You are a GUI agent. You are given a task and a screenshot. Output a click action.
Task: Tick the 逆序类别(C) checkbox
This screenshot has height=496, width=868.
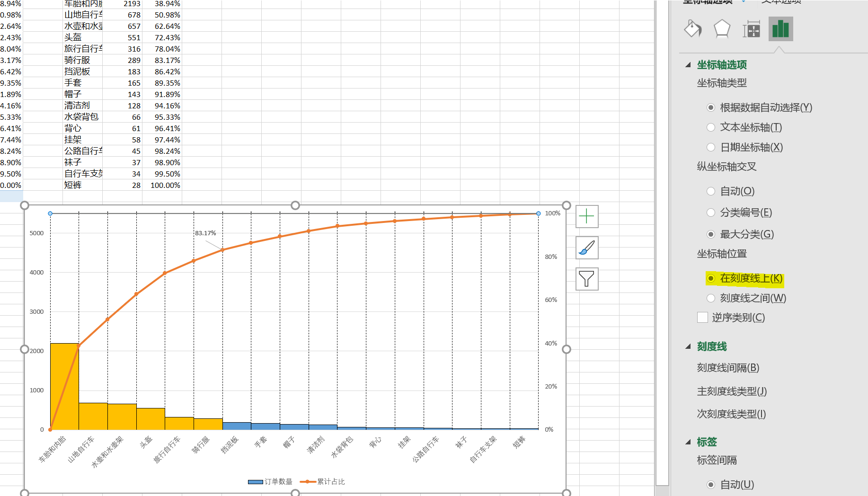coord(702,318)
